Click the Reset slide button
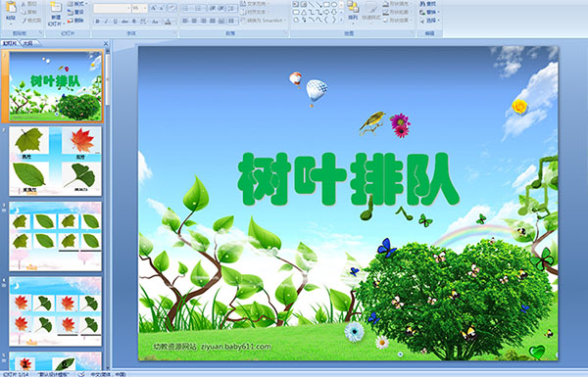 pos(76,12)
